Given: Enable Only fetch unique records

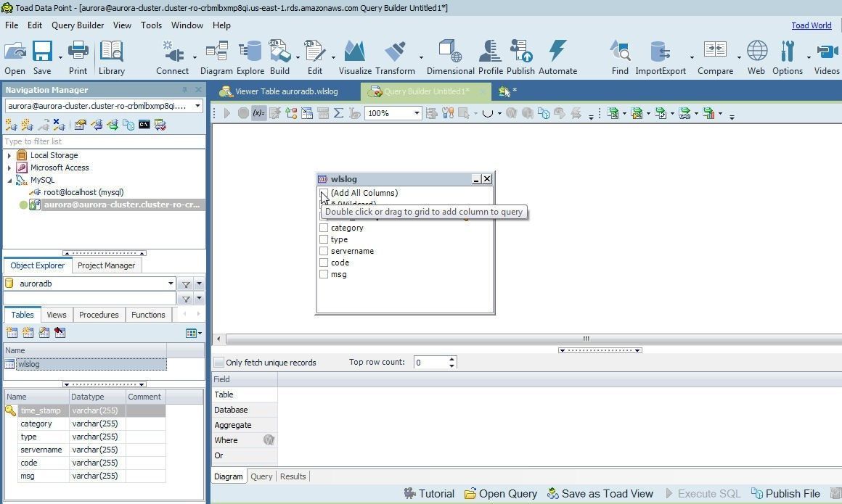Looking at the screenshot, I should 219,363.
